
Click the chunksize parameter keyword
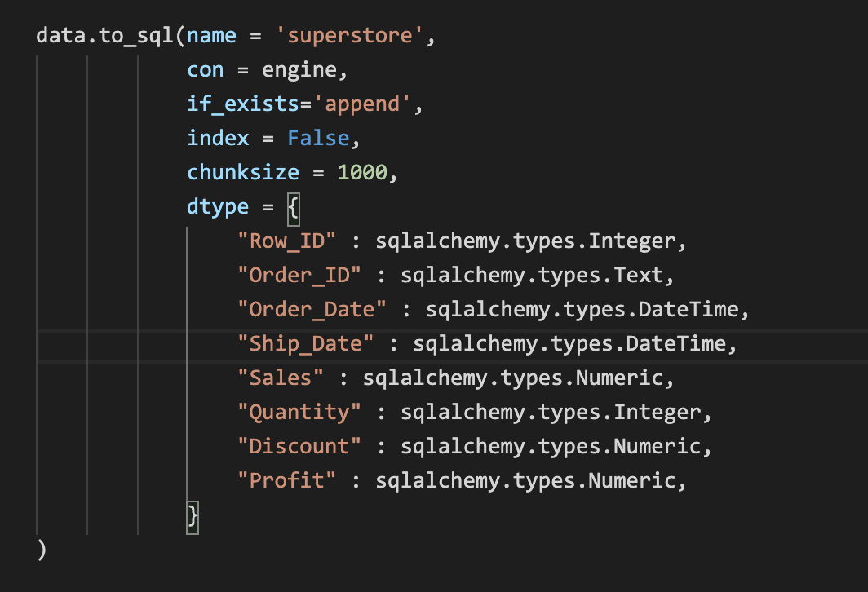point(242,172)
